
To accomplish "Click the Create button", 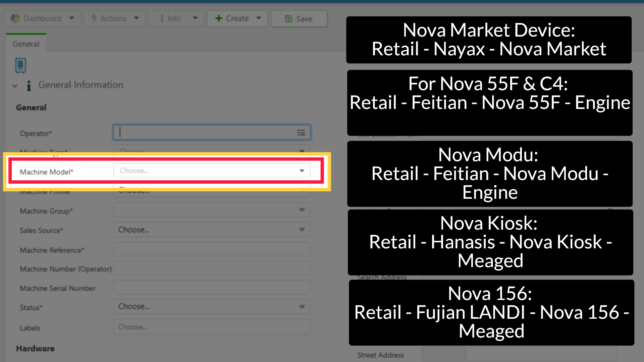I will click(x=237, y=18).
